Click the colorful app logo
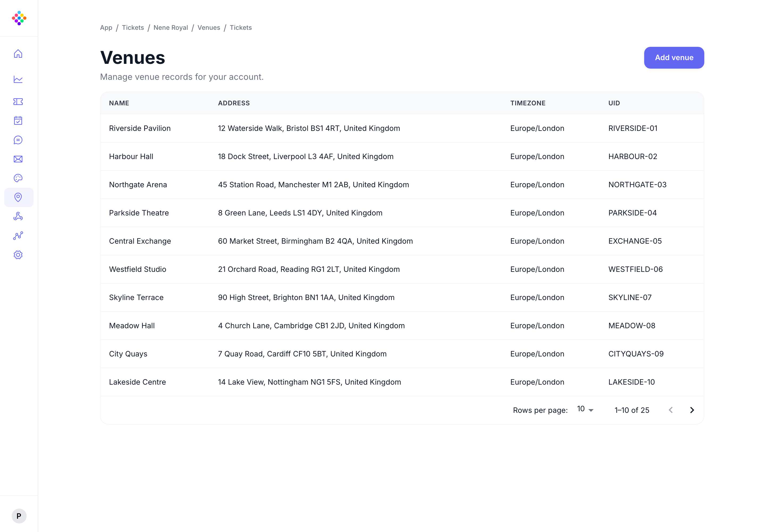766x532 pixels. point(19,18)
